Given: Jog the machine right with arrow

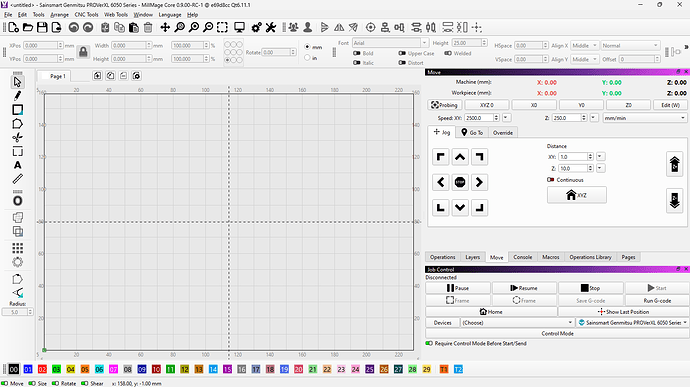Looking at the screenshot, I should point(479,182).
